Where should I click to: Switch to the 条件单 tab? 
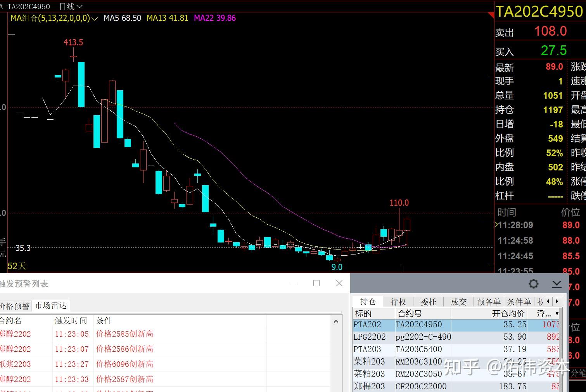click(519, 302)
